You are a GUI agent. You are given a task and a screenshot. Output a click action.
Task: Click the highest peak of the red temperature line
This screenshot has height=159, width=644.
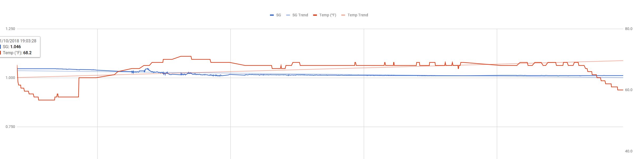click(186, 56)
